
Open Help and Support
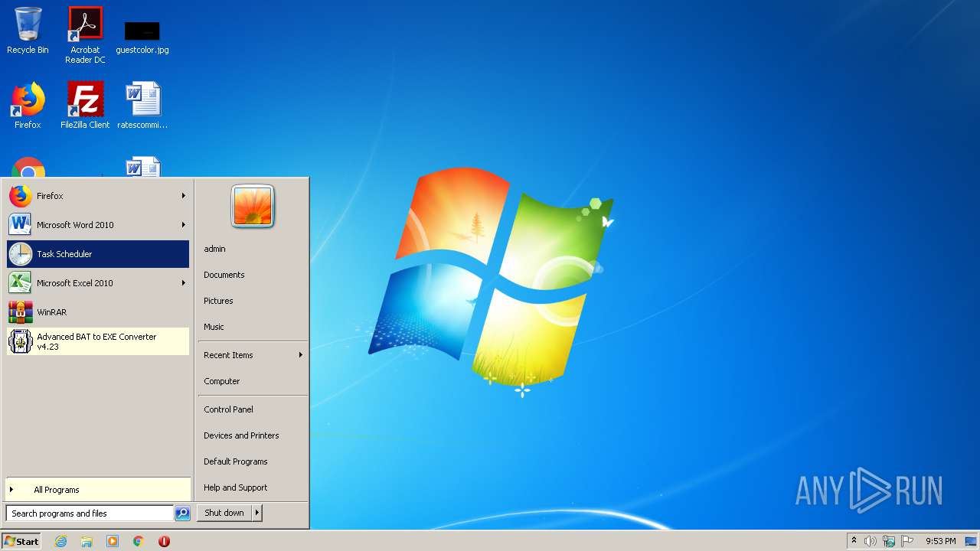click(235, 487)
